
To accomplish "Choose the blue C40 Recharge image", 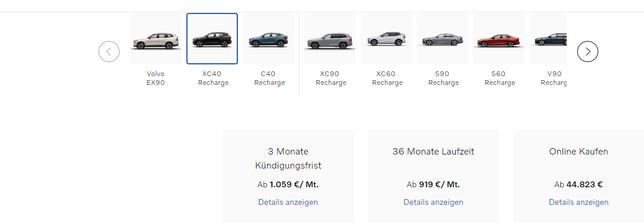I will coord(268,39).
